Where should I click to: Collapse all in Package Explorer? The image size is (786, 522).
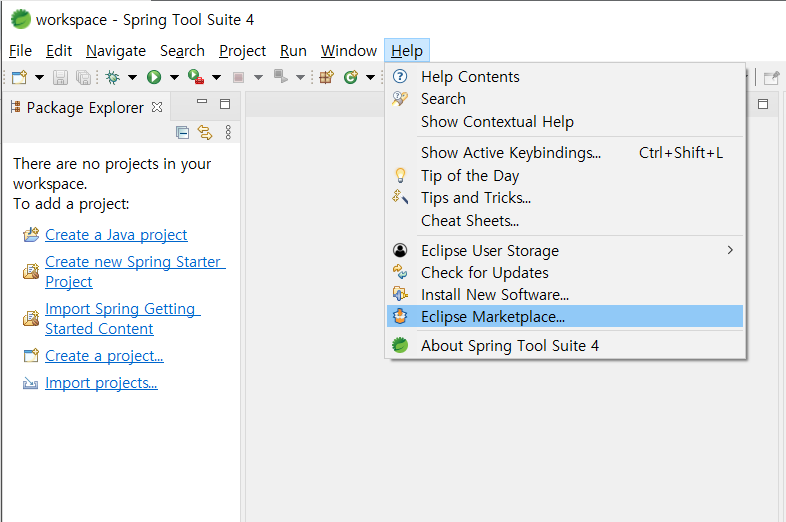point(182,132)
